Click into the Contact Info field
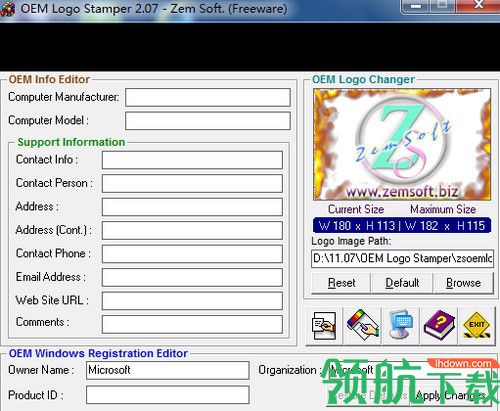Screen dimensions: 500x411 tap(192, 160)
